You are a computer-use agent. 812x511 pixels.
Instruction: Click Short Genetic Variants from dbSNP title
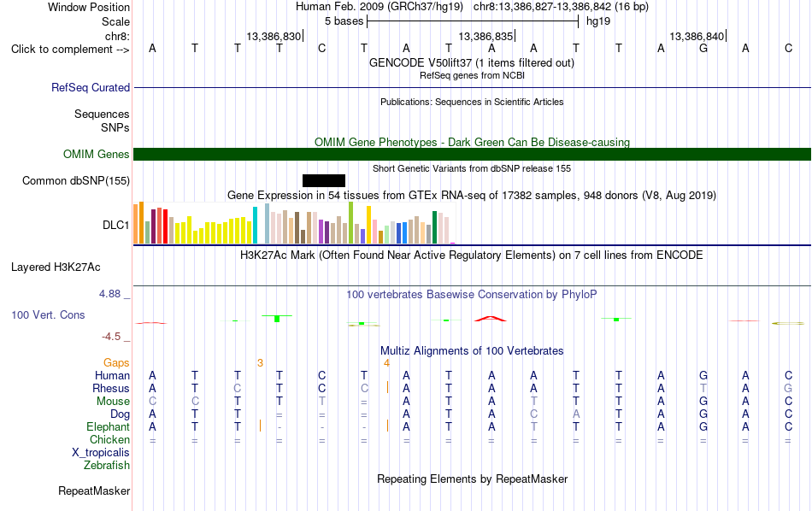(x=472, y=168)
